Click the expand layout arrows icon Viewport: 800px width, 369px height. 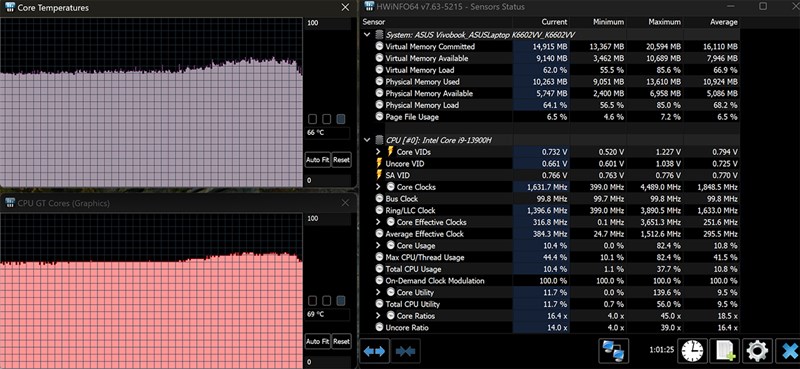click(x=375, y=351)
